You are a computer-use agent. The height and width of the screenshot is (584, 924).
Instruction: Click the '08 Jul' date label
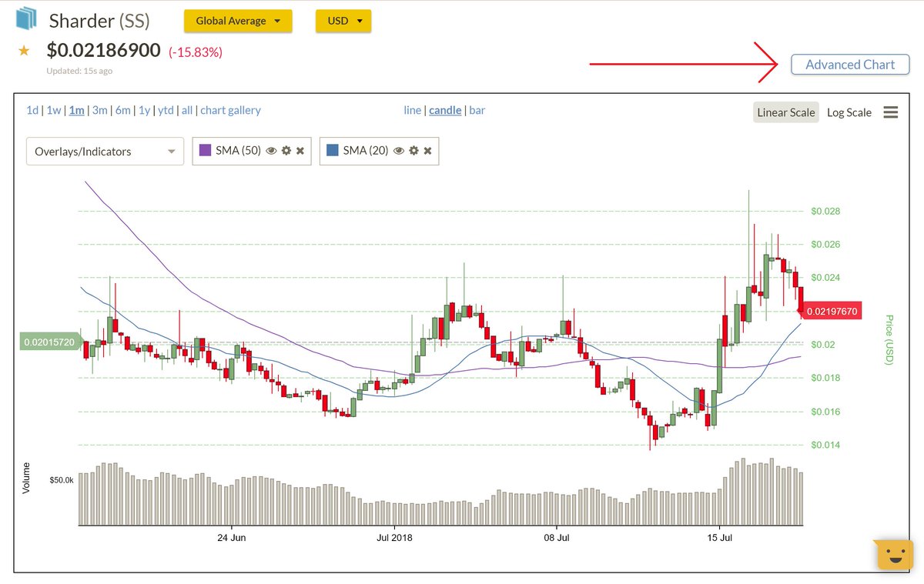(x=556, y=537)
